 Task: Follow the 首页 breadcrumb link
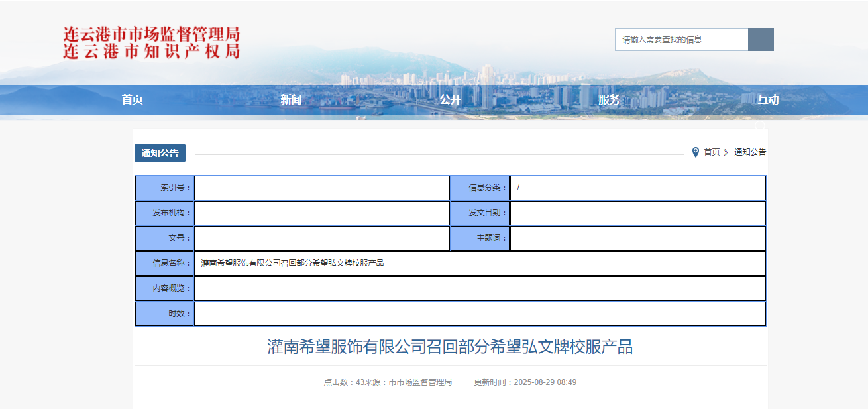[712, 152]
